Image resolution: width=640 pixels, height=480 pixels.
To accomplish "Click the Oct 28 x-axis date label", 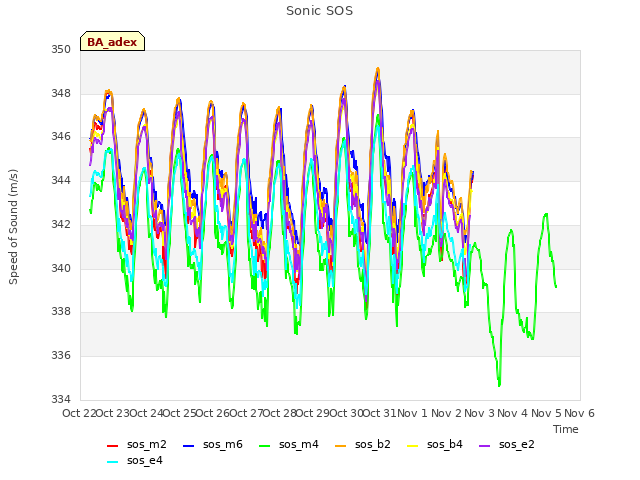I will (x=280, y=413).
